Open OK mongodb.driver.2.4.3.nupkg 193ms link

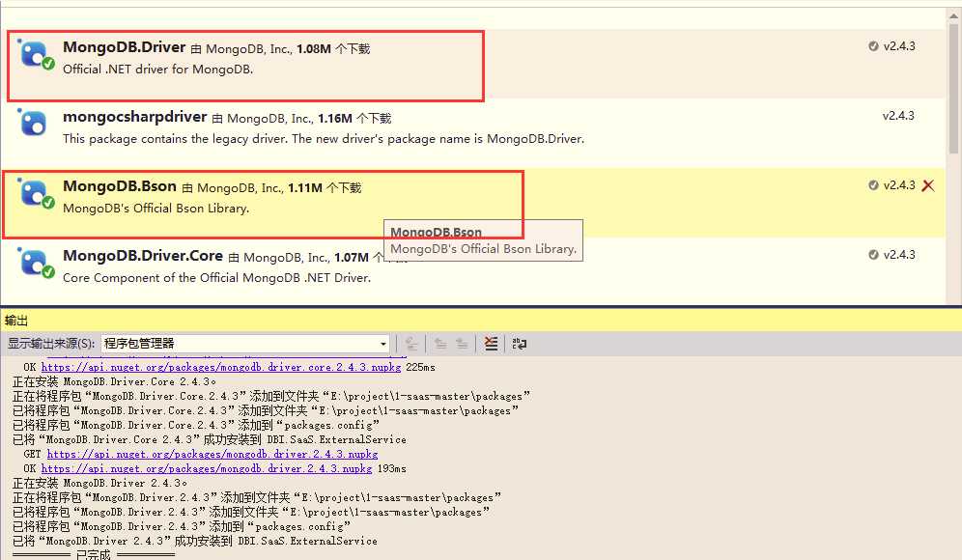(207, 468)
